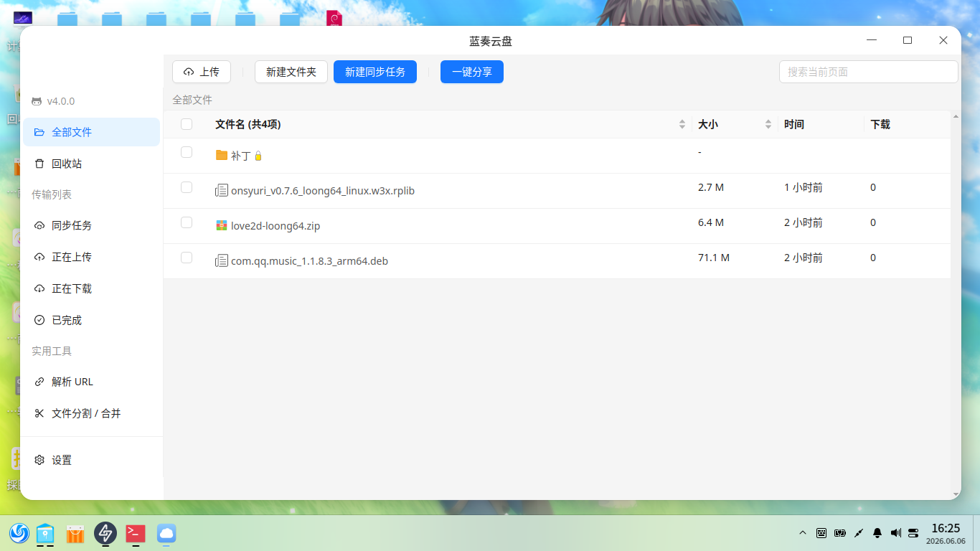Viewport: 980px width, 551px height.
Task: Check the box for com.qq.music_1.1.8.3_arm64.deb
Action: (187, 258)
